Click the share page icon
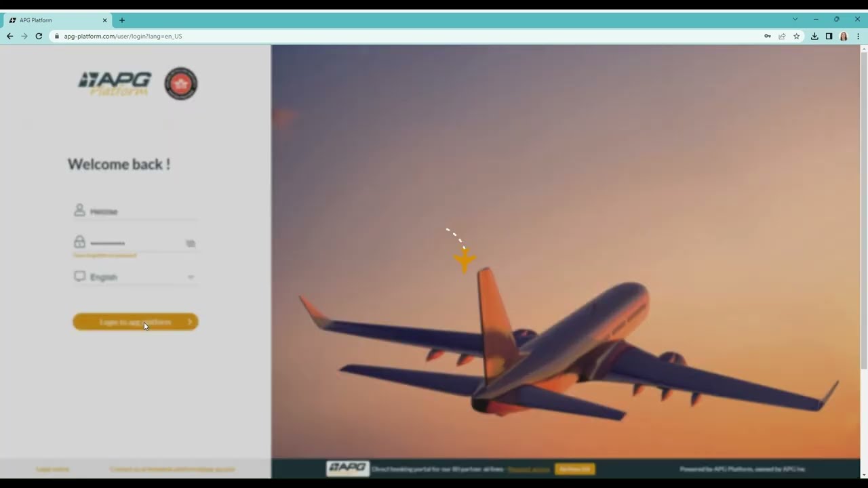The image size is (868, 488). tap(782, 36)
